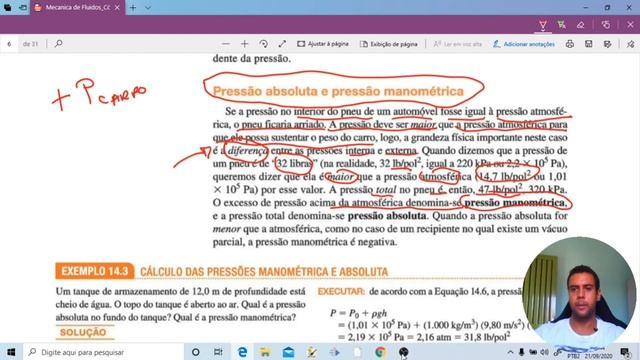This screenshot has width=640, height=360.
Task: Click the volume speaker tray icon
Action: click(x=544, y=352)
